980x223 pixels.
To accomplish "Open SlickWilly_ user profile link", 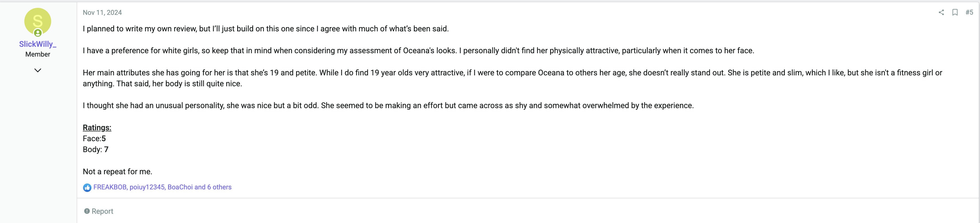I will (38, 44).
